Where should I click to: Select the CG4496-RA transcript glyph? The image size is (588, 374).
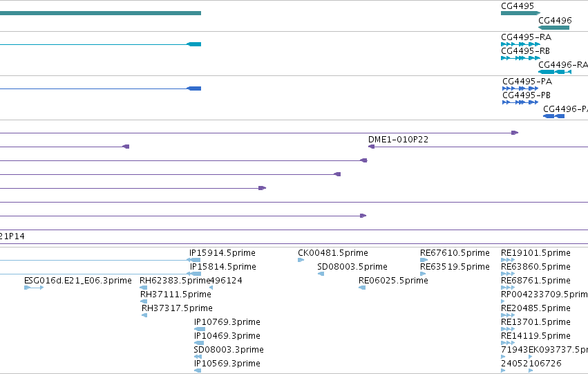pos(555,72)
